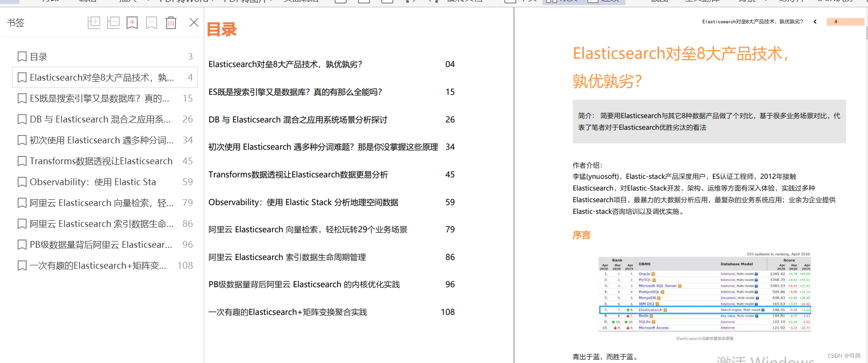Click the bookmark icon beside ES既是搜索引擎又是数据库

tap(22, 99)
